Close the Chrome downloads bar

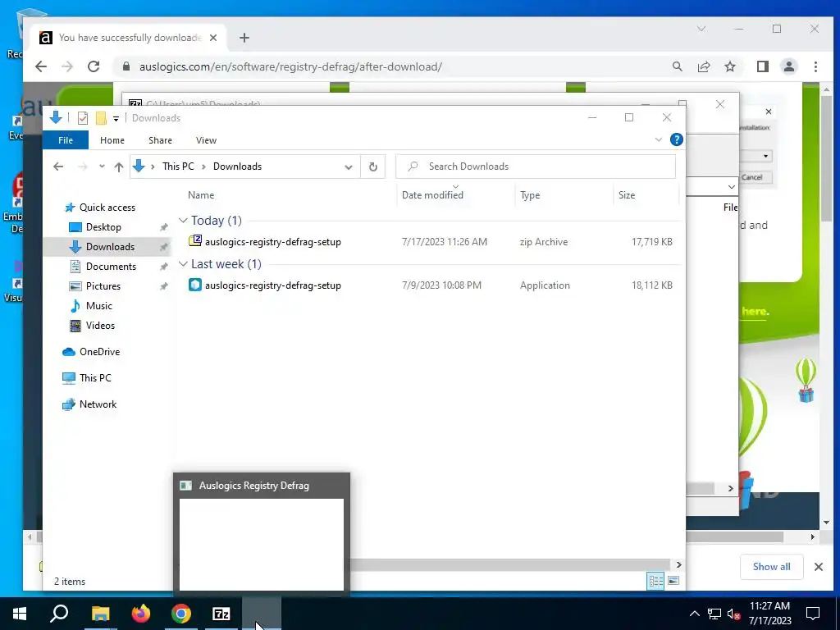point(818,567)
